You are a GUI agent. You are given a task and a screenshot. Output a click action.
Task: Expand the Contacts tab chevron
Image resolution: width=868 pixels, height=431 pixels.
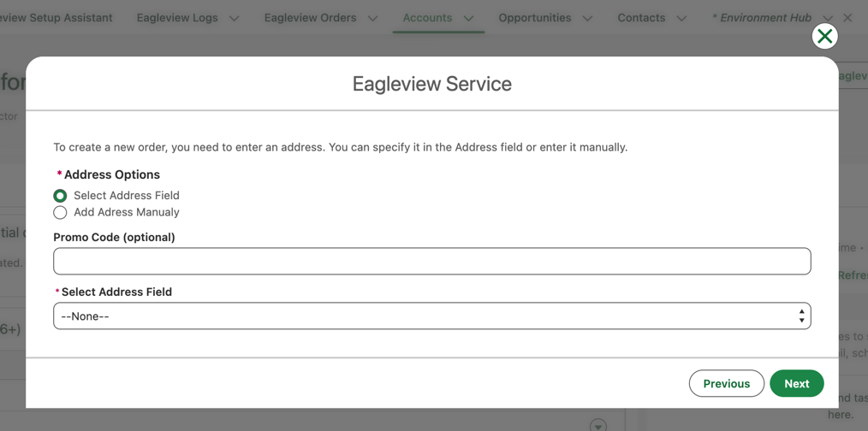681,18
